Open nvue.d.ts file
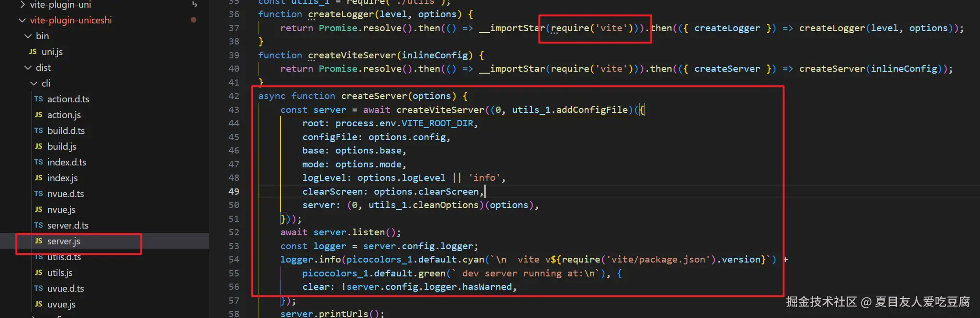Image resolution: width=980 pixels, height=318 pixels. pos(65,194)
